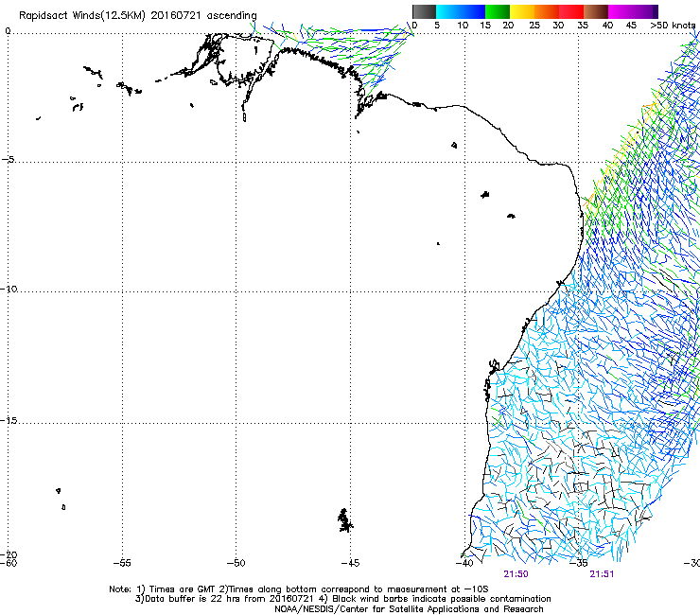700x615 pixels.
Task: Click the magenta 40-45 knots color swatch
Action: coord(621,11)
